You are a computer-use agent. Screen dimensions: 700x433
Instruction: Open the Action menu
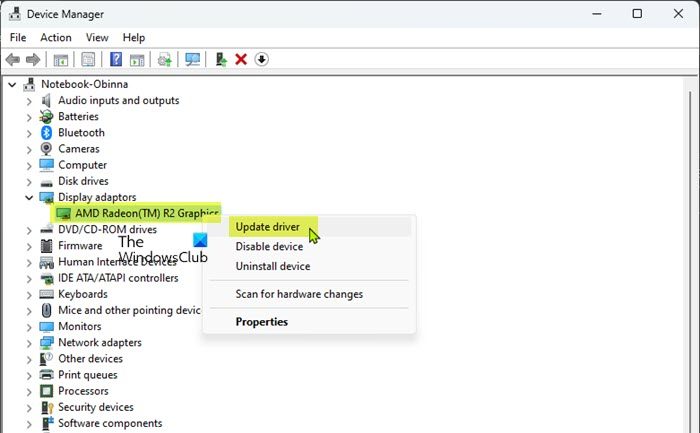tap(56, 37)
